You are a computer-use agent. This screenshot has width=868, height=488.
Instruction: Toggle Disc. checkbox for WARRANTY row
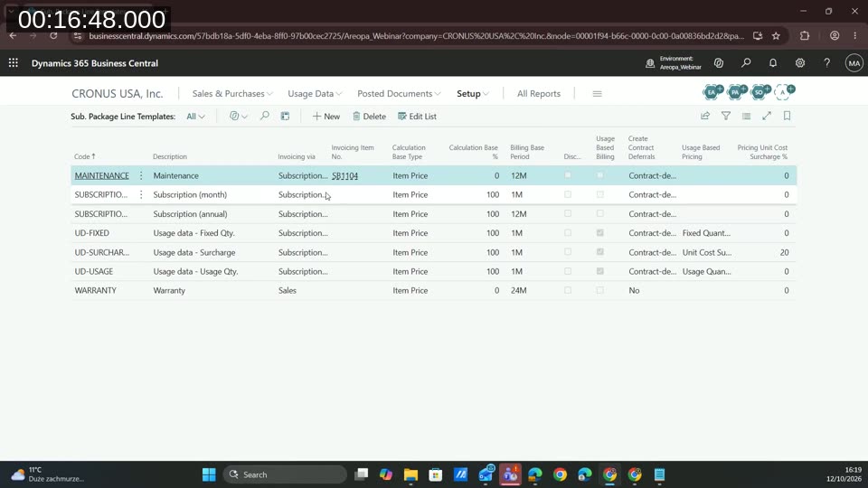[x=568, y=290]
